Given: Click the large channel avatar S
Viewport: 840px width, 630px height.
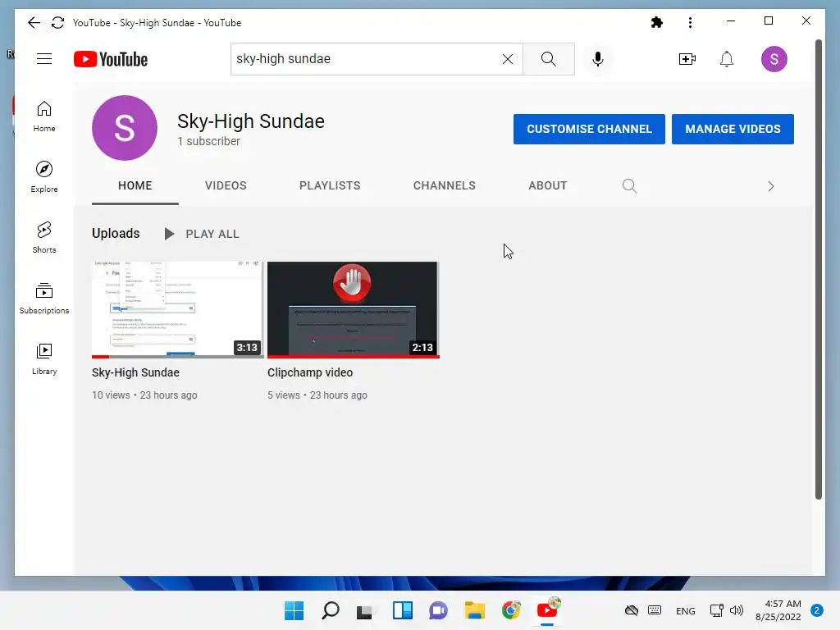Looking at the screenshot, I should pos(125,128).
